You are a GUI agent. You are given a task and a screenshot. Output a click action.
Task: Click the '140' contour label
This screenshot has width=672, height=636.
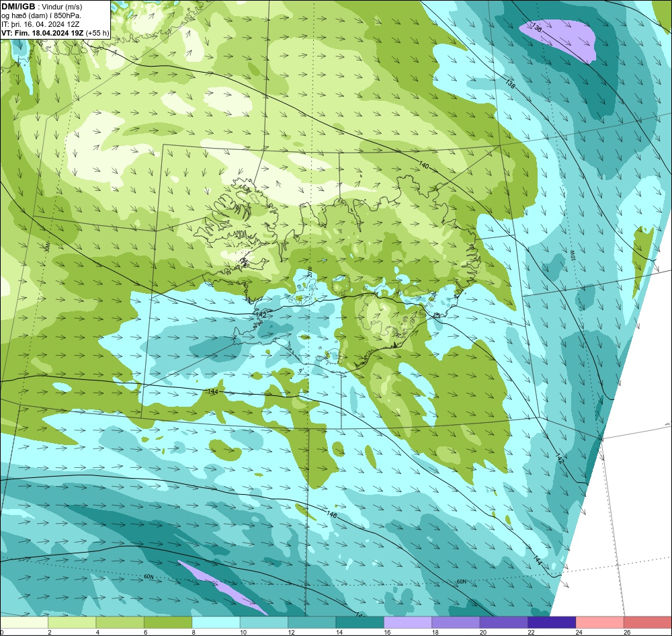(x=423, y=165)
